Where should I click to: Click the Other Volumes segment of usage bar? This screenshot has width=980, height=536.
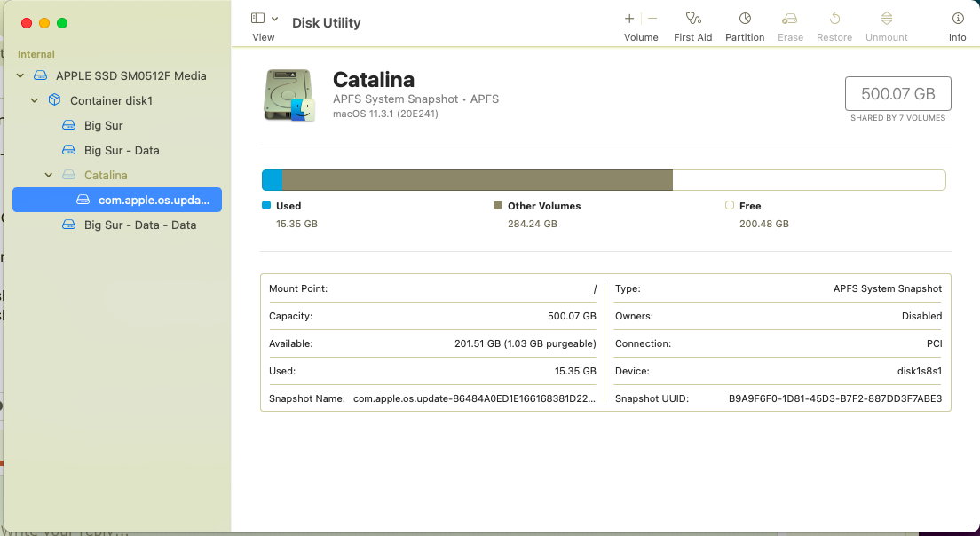[x=478, y=180]
